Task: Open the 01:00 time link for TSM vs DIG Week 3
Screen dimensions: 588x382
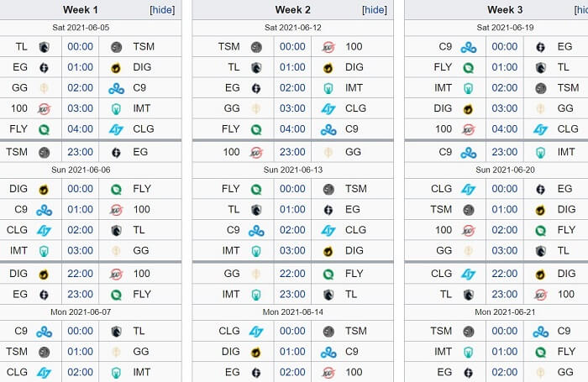Action: click(x=505, y=210)
